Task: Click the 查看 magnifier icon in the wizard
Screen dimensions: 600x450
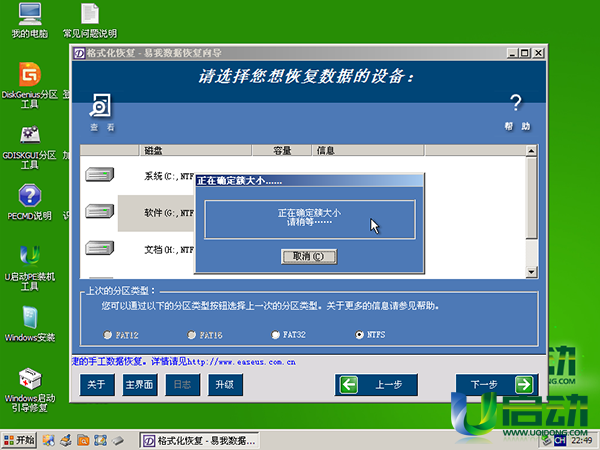Action: [101, 105]
